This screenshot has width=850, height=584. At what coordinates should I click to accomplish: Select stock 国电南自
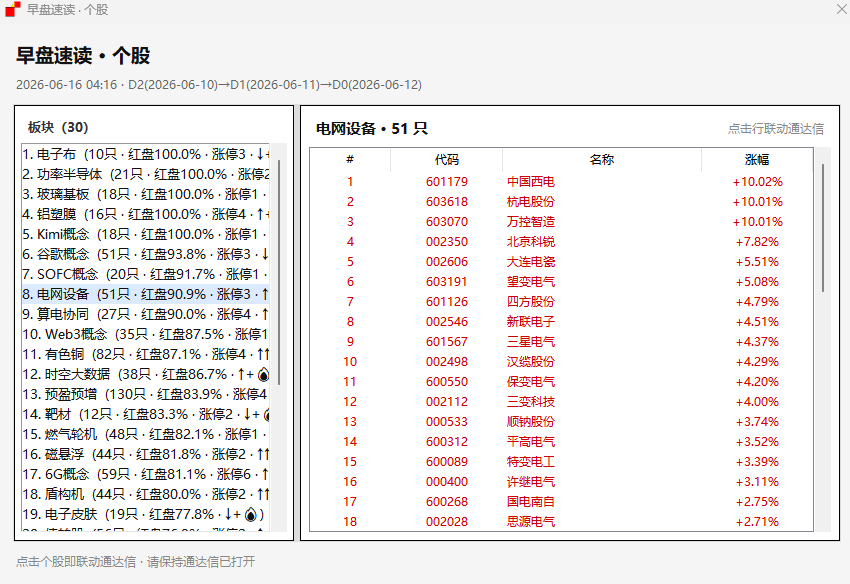pos(531,502)
